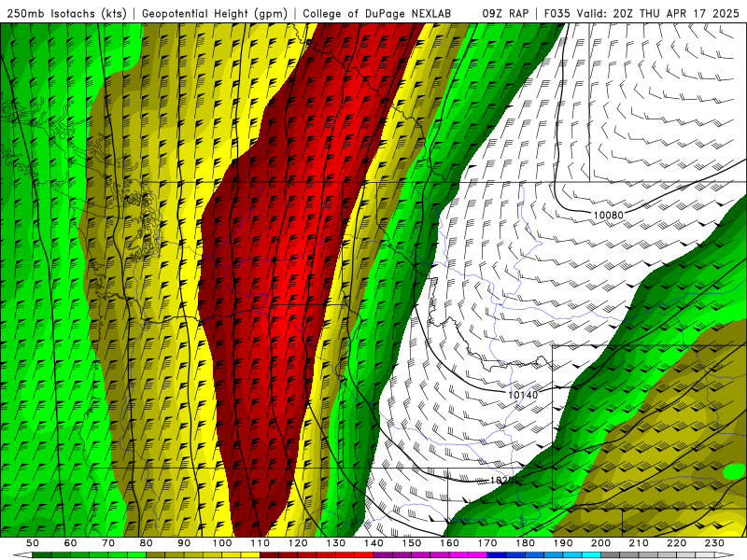
Task: Click the 210 knots scale label
Action: pyautogui.click(x=639, y=543)
